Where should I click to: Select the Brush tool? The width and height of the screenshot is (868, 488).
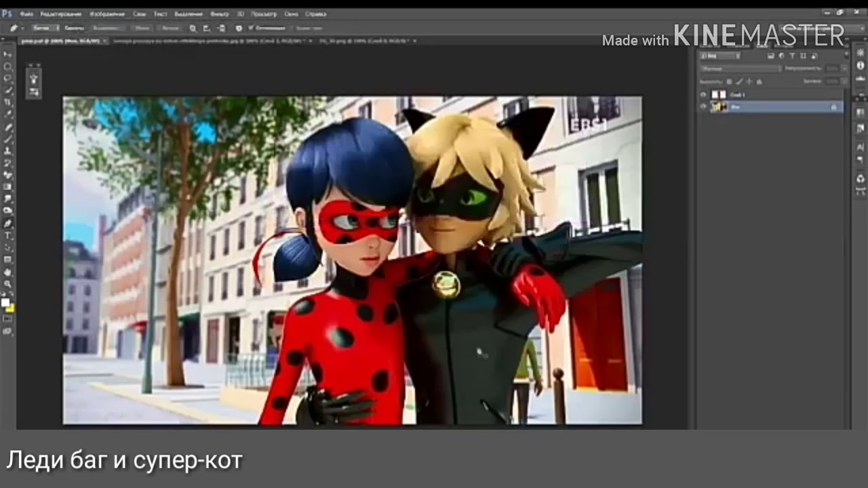(7, 139)
